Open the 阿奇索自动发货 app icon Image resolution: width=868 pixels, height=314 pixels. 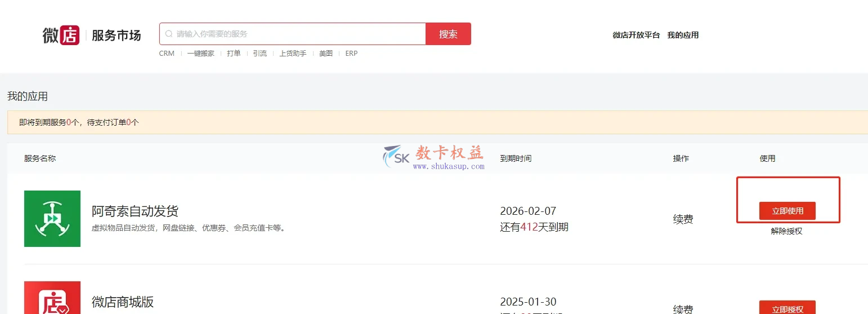pyautogui.click(x=52, y=219)
